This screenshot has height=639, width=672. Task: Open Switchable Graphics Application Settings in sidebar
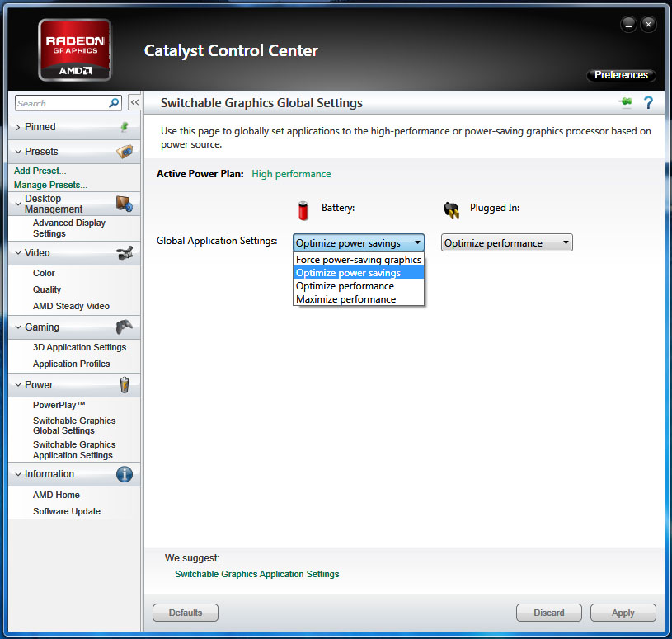pos(74,450)
